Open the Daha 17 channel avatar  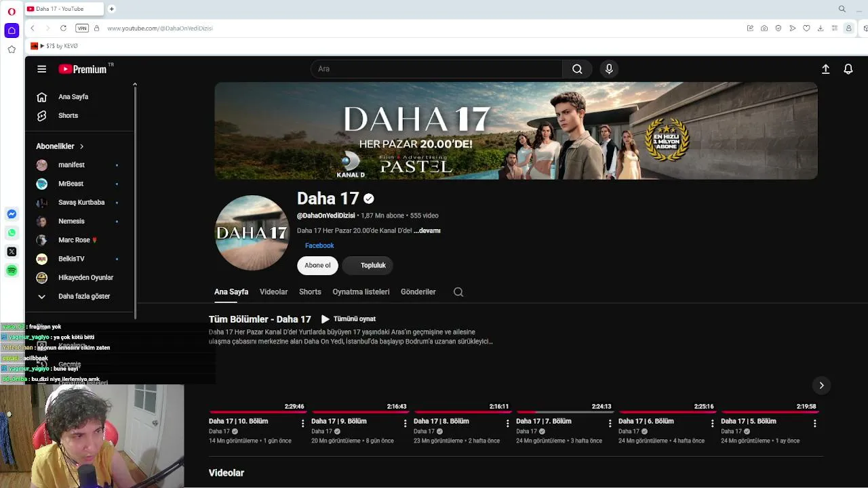252,233
